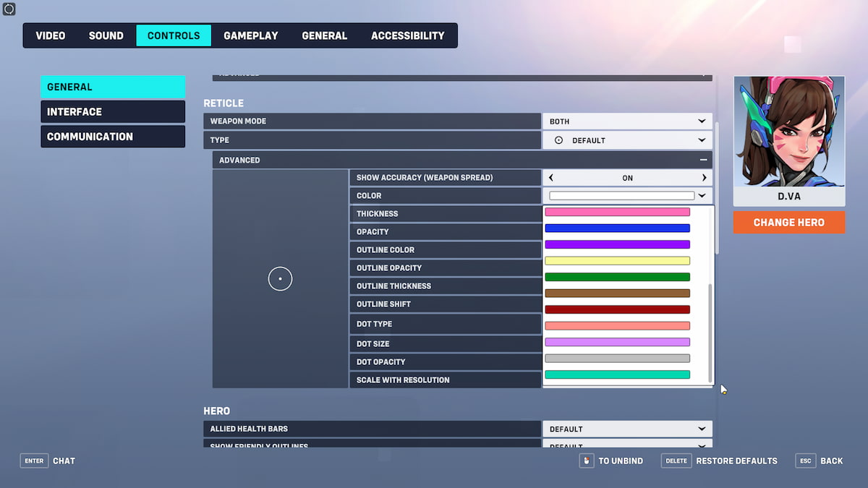868x488 pixels.
Task: Click the reticle preview circle
Action: pos(280,278)
